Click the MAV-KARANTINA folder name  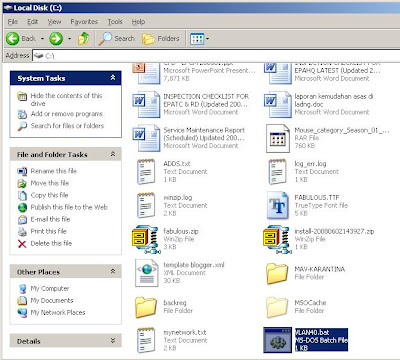tap(319, 269)
